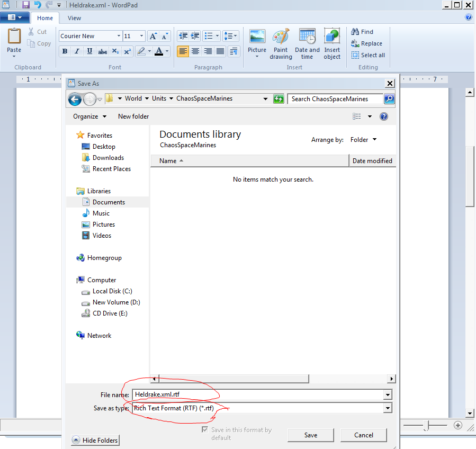Click the Bold formatting icon
This screenshot has width=476, height=449.
point(65,51)
